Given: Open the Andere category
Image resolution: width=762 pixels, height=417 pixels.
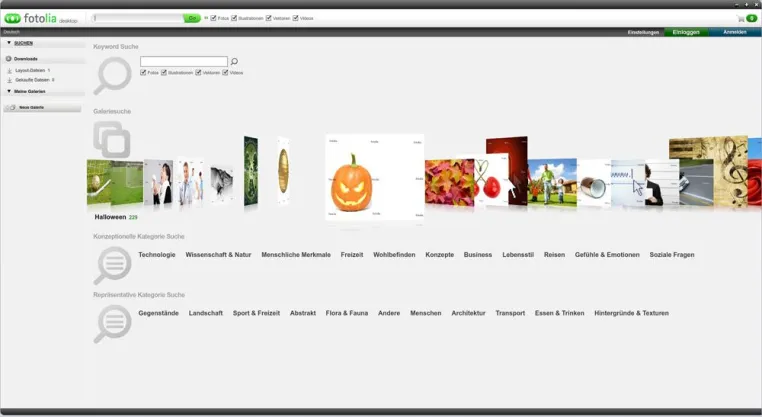Looking at the screenshot, I should click(x=389, y=313).
